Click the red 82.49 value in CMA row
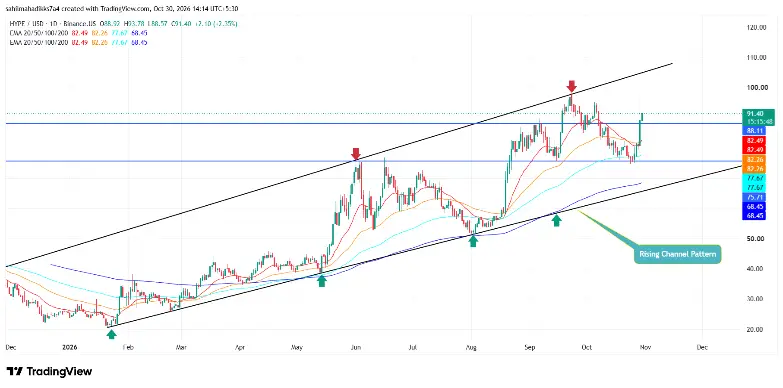Screen dimensions: 783x388 coord(80,33)
